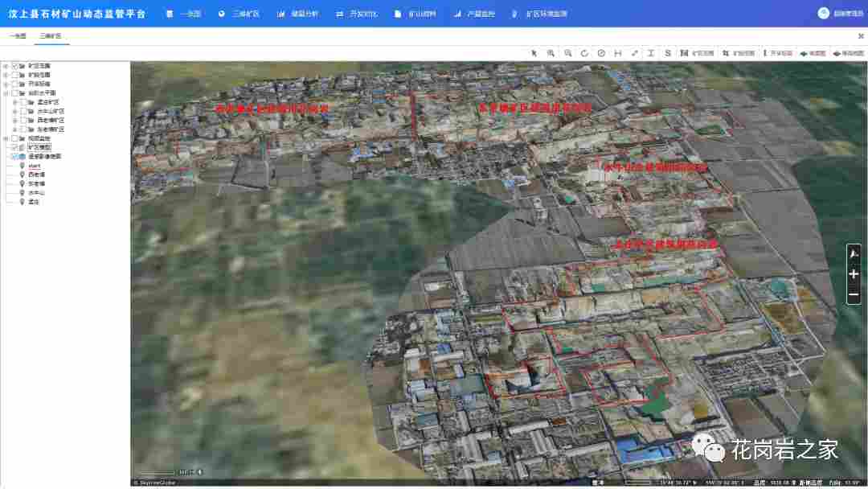Toggle the 视频监控 layer checkbox
Screen dimensions: 868x489
pos(15,138)
